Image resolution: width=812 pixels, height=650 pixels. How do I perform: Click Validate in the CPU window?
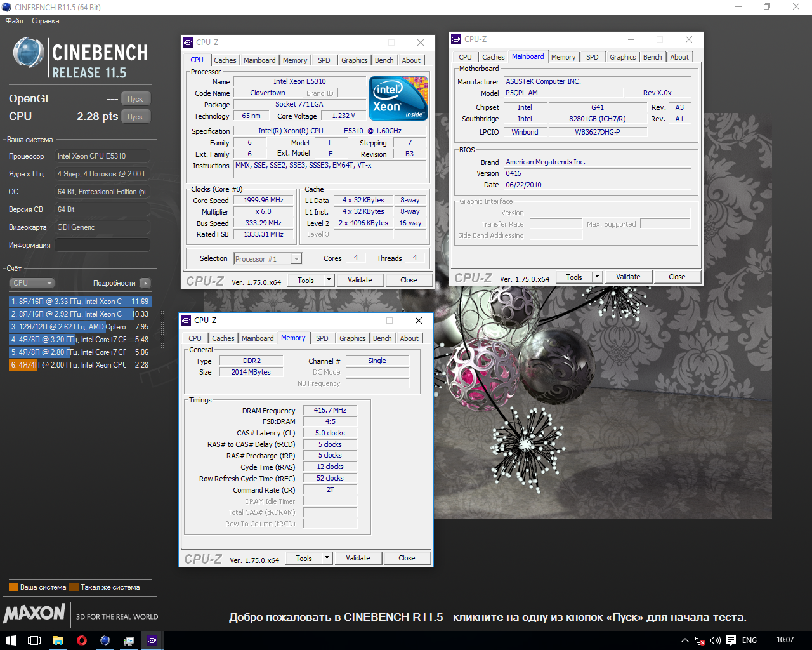click(x=360, y=280)
